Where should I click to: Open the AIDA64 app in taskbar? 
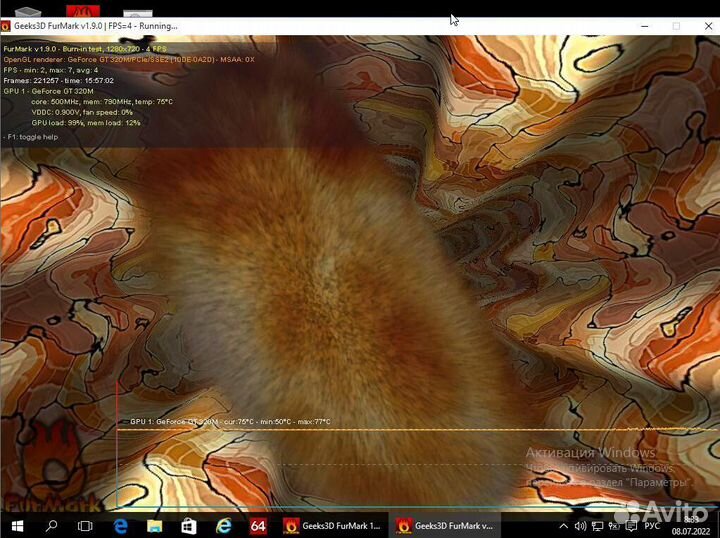tap(258, 525)
